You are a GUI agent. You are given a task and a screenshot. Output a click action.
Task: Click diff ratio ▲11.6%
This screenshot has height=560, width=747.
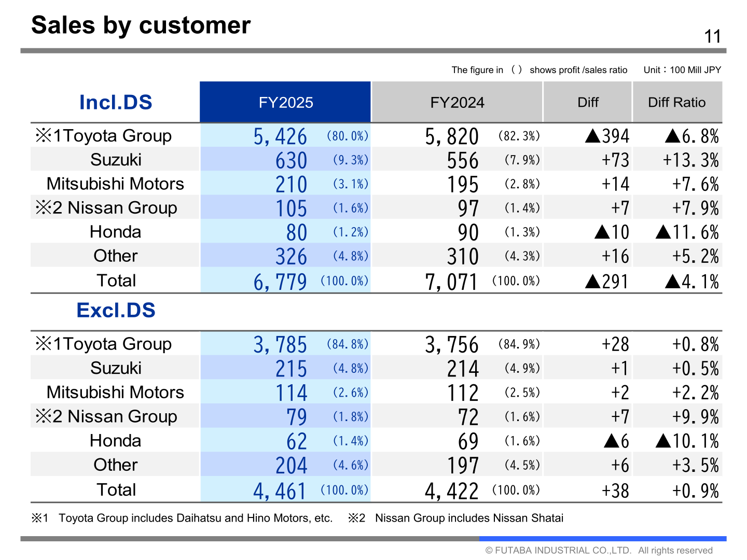tap(687, 232)
